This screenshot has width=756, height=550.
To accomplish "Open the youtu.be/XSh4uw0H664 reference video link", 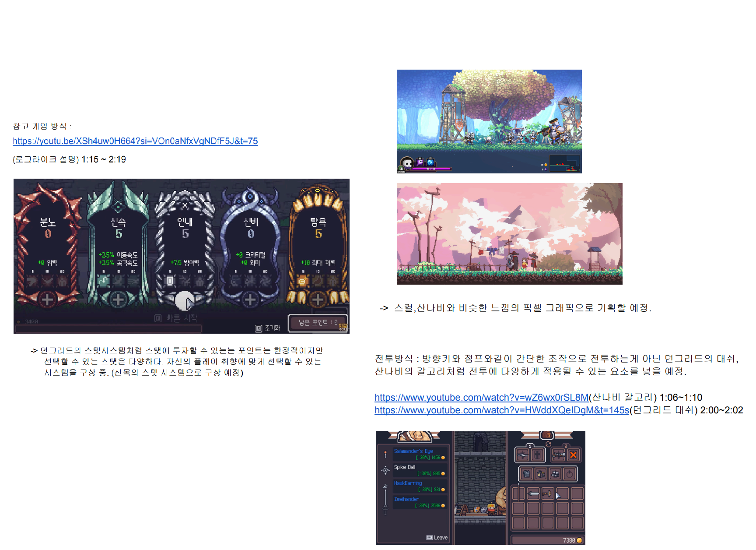I will pos(135,141).
